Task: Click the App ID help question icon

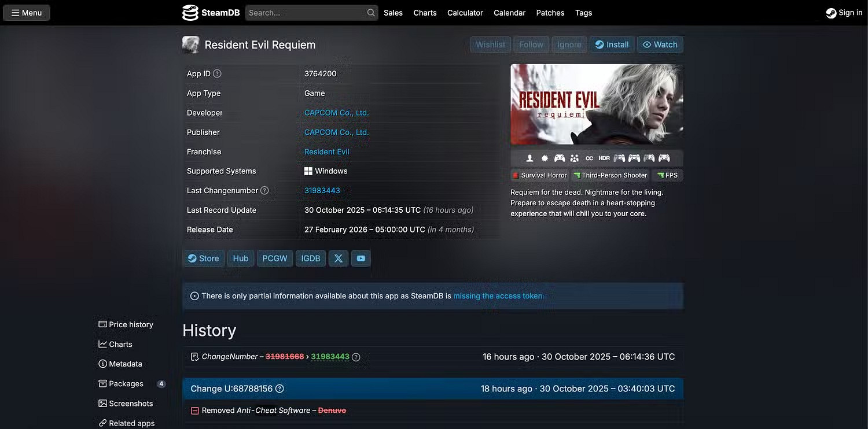Action: 217,73
